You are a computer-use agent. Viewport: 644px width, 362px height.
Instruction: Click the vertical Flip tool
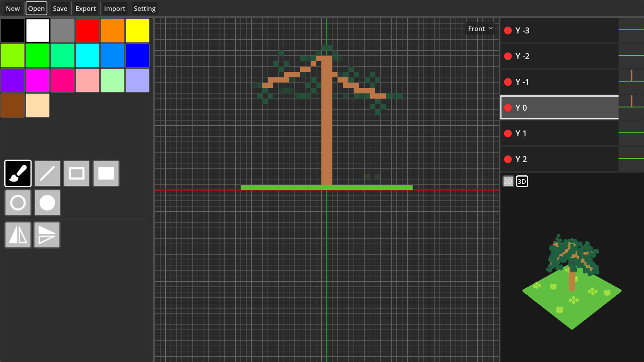pyautogui.click(x=47, y=235)
